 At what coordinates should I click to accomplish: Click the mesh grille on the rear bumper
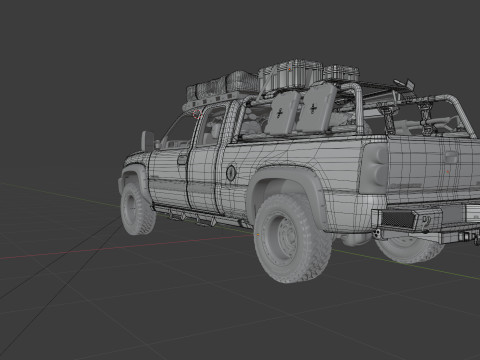pos(397,218)
